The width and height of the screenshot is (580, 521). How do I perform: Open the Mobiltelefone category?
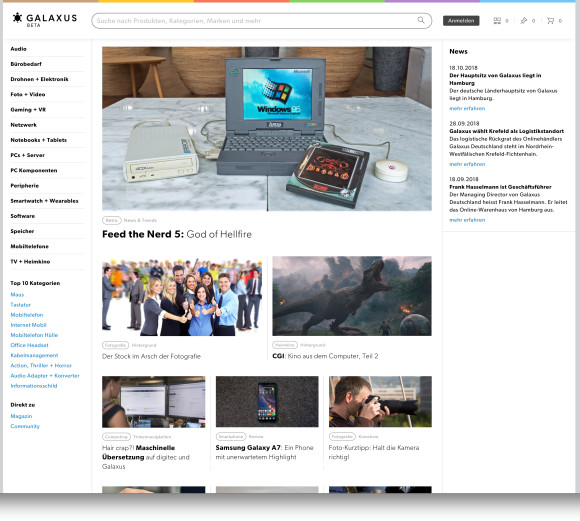(29, 246)
